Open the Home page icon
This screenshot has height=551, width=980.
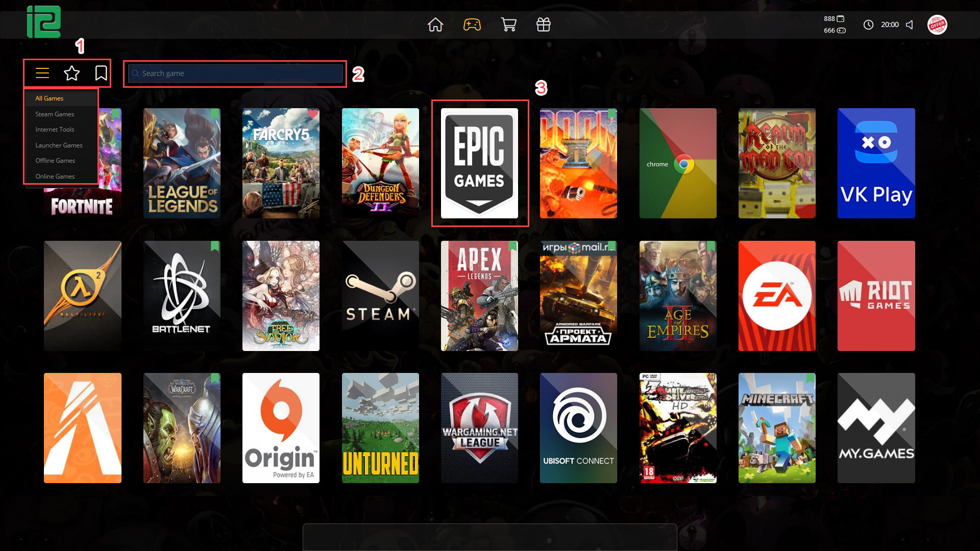click(435, 24)
